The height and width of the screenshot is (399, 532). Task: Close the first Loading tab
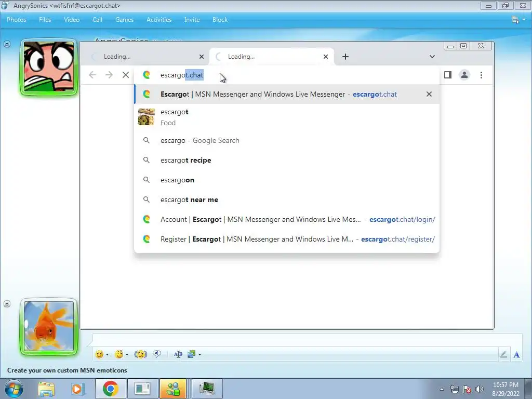tap(202, 57)
